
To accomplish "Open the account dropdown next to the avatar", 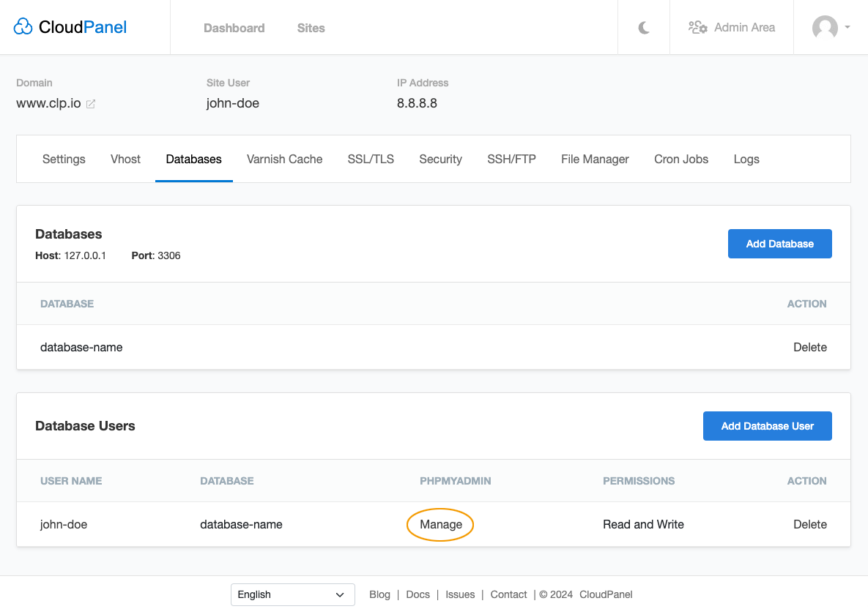I will pyautogui.click(x=847, y=28).
